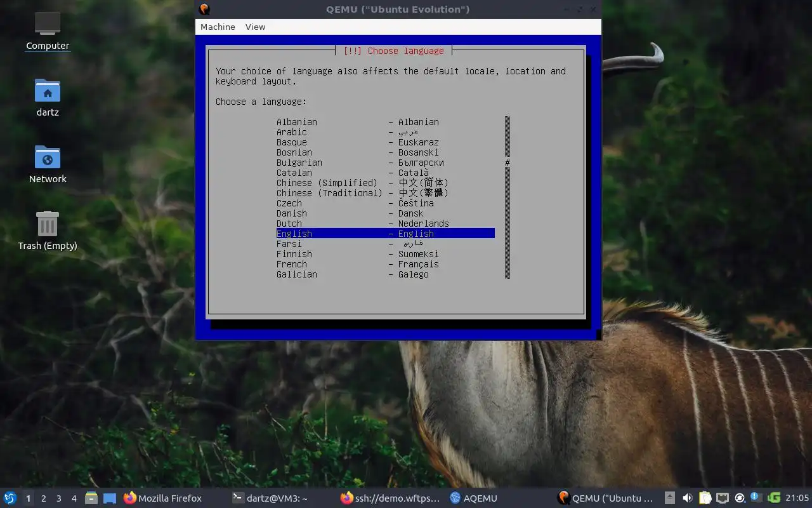
Task: Open the notification alert tray icon
Action: (x=756, y=498)
